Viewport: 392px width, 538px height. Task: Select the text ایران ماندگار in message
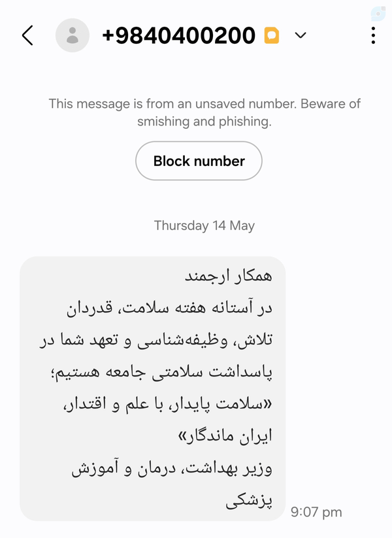pos(225,437)
